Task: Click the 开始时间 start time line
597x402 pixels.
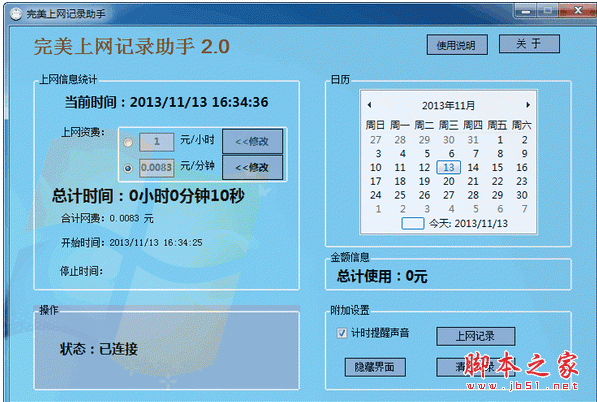Action: [x=132, y=242]
